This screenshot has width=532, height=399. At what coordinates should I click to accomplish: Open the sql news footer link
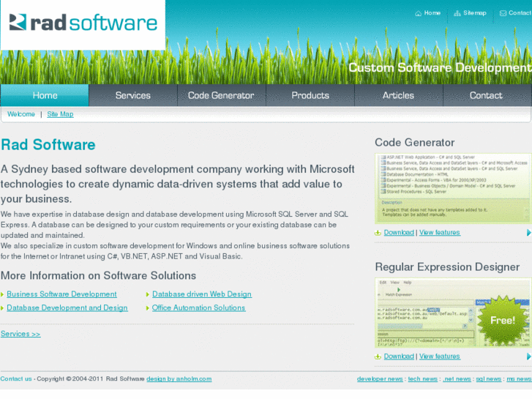click(x=489, y=379)
